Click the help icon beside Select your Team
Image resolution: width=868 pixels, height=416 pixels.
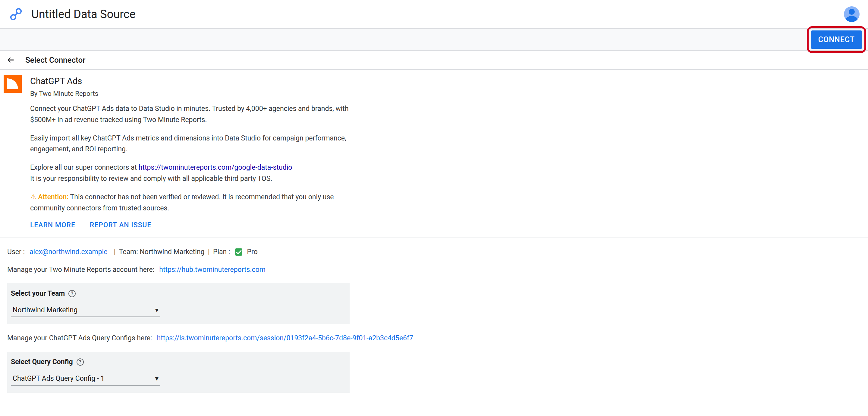coord(72,294)
